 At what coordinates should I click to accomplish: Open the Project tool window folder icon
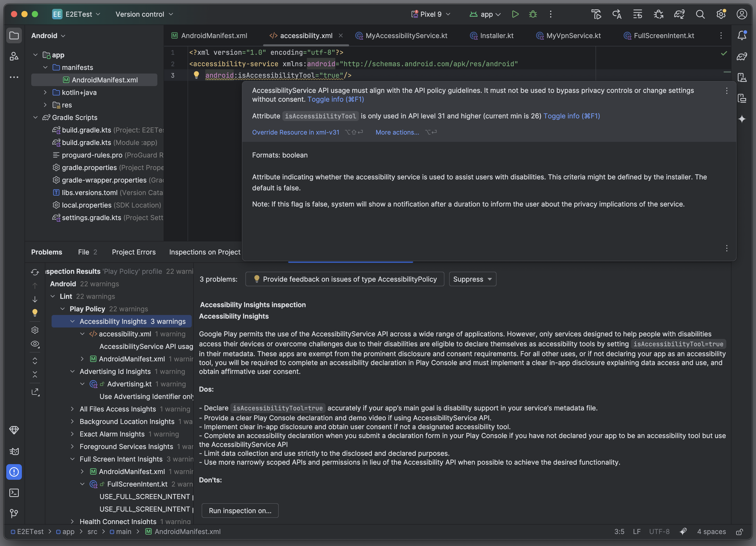click(14, 35)
